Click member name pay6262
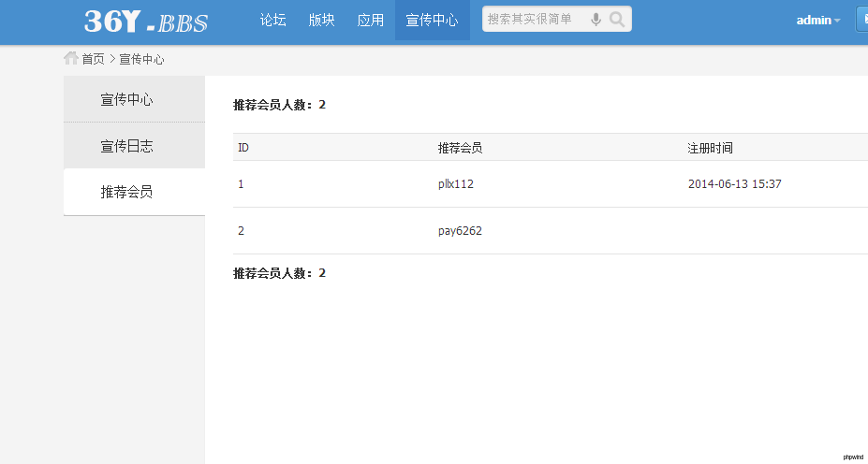The height and width of the screenshot is (464, 868). [x=460, y=231]
